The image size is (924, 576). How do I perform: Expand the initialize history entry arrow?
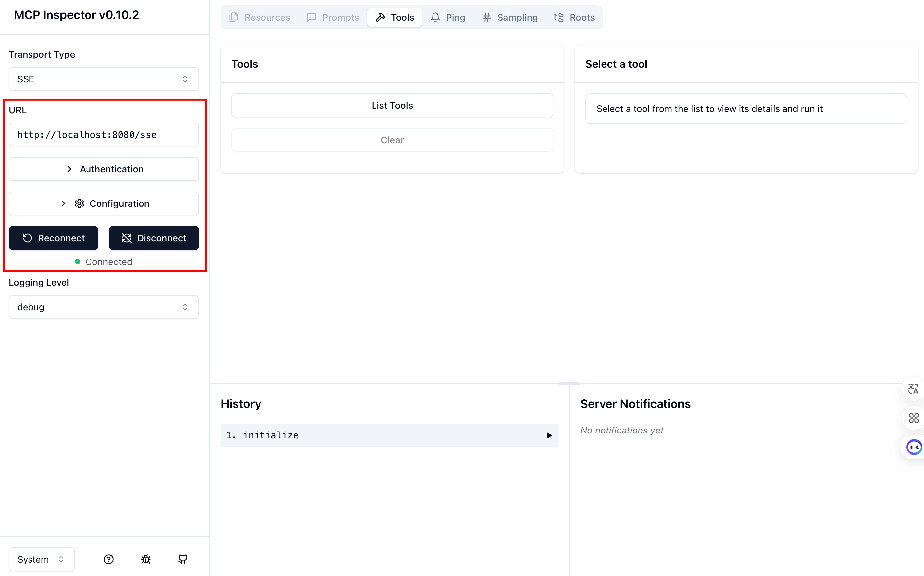pos(549,435)
